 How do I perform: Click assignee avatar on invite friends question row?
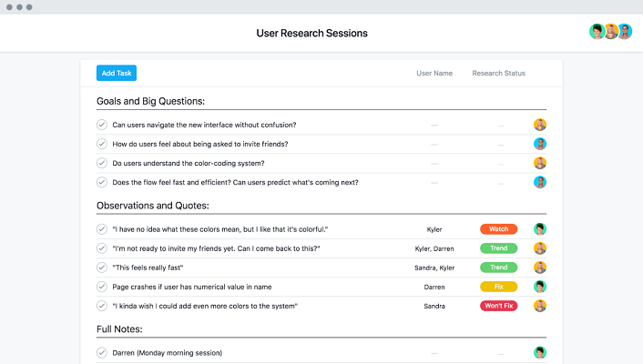(x=540, y=144)
